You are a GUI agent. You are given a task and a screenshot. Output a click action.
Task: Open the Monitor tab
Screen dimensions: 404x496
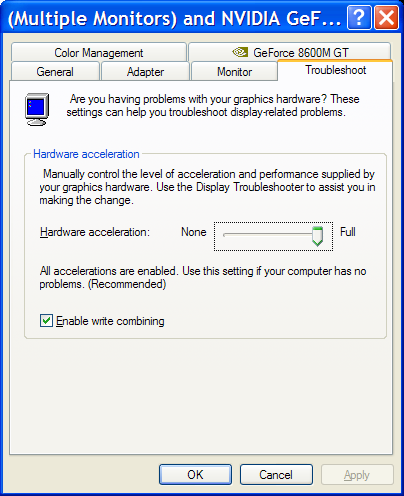pyautogui.click(x=234, y=72)
